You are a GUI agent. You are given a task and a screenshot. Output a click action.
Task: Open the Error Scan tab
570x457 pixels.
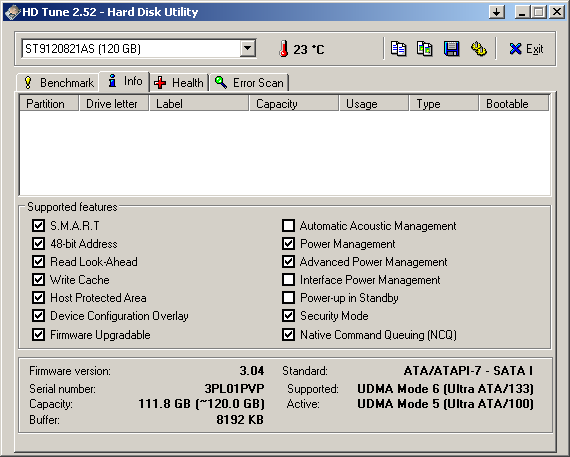249,83
